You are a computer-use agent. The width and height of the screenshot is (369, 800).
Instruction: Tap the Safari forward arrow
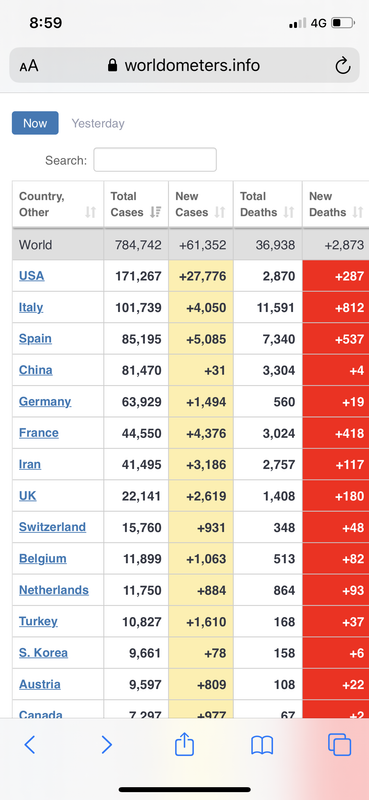(106, 745)
